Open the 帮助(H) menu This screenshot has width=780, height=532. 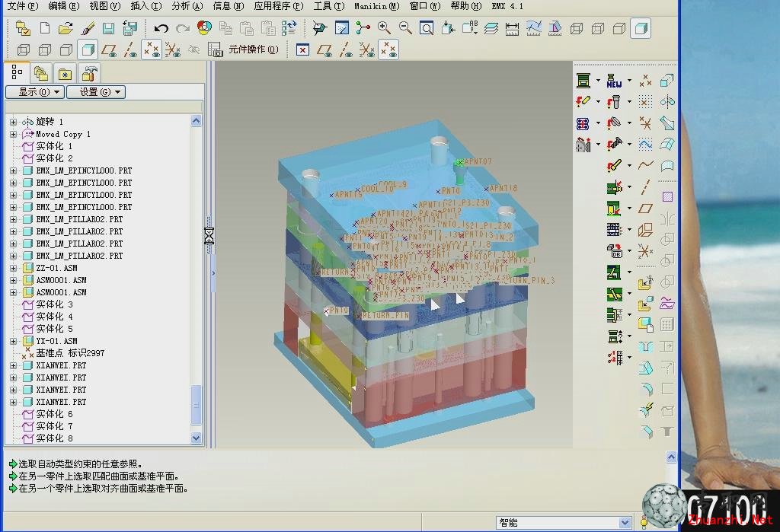click(465, 6)
